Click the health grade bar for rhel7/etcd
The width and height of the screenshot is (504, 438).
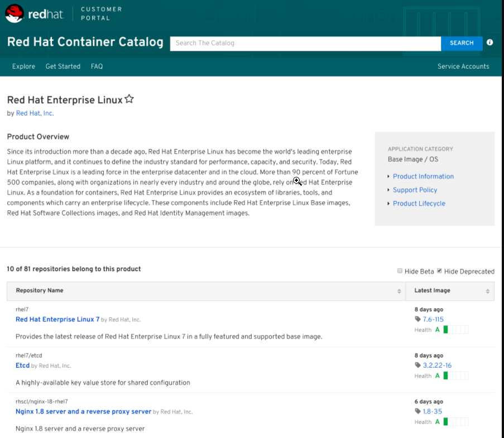point(456,376)
